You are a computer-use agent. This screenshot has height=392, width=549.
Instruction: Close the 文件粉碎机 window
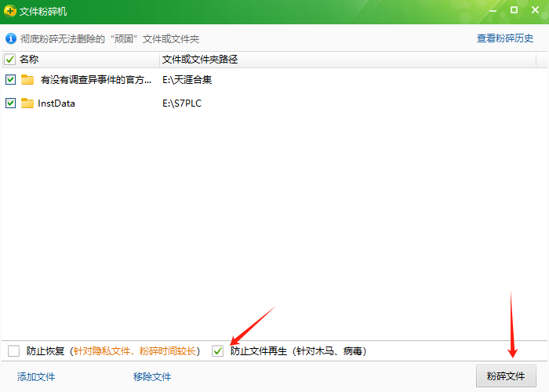click(x=535, y=9)
